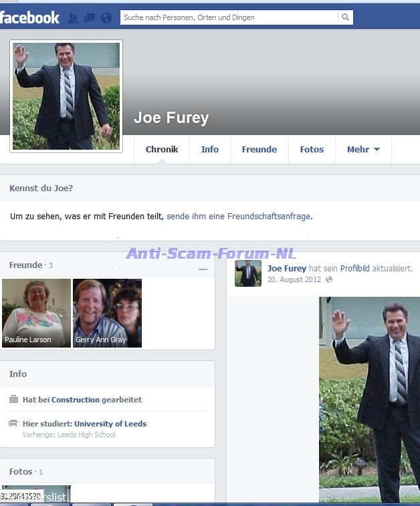Viewport: 420px width, 506px height.
Task: Select the Info tab
Action: (210, 150)
